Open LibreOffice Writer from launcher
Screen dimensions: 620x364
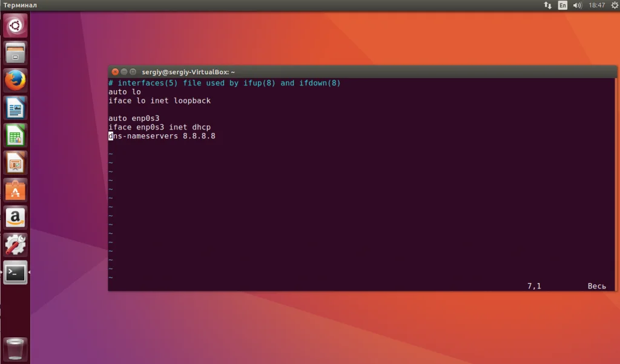pyautogui.click(x=15, y=108)
